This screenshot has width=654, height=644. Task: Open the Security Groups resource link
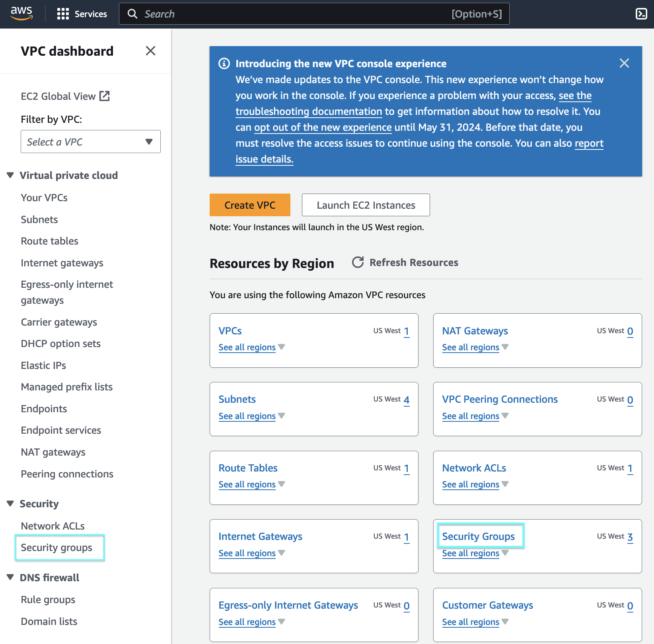tap(478, 536)
